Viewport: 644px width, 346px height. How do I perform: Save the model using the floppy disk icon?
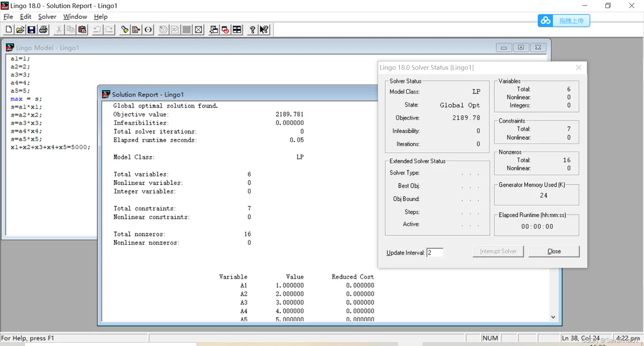[31, 30]
